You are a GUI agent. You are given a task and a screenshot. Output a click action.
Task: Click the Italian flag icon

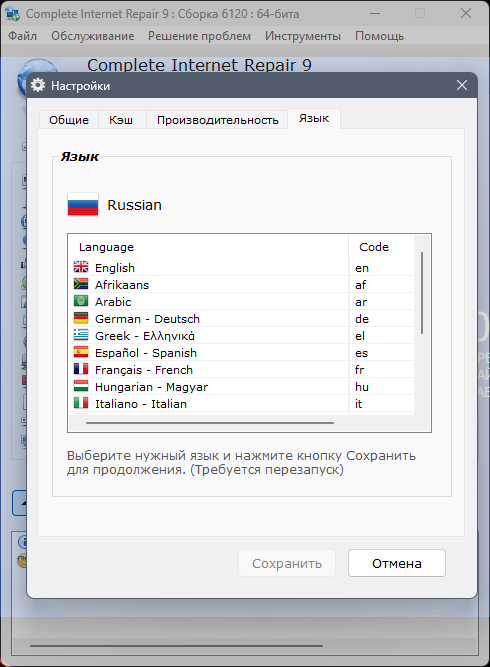pyautogui.click(x=81, y=403)
